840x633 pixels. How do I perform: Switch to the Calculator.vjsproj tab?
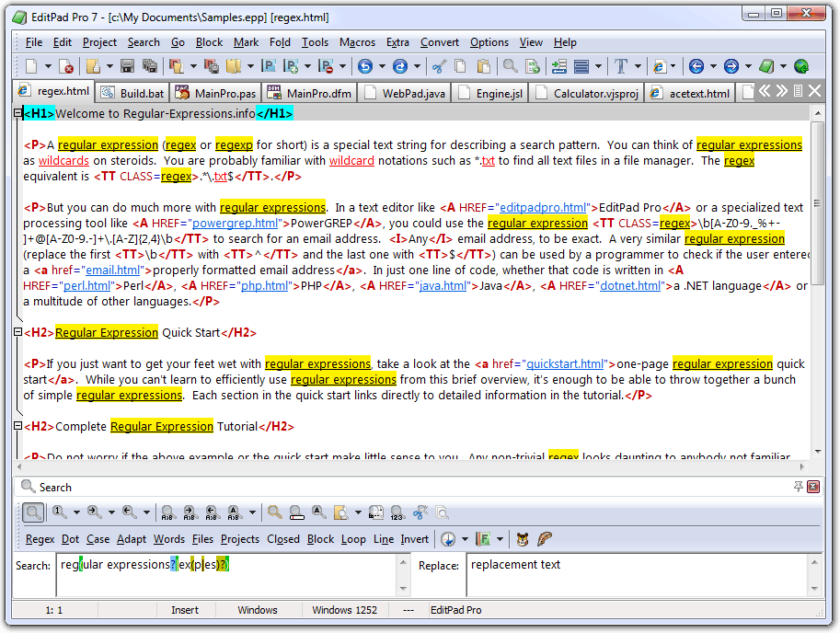587,93
